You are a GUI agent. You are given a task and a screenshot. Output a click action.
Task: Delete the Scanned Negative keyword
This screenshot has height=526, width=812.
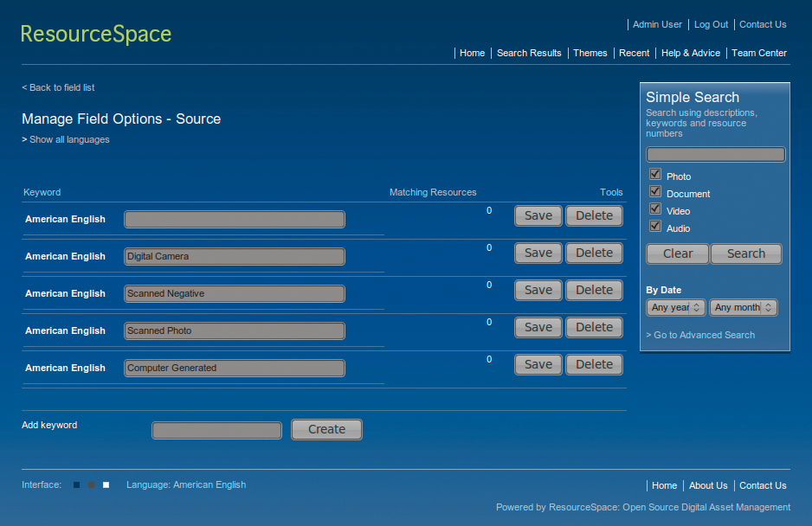click(x=594, y=291)
